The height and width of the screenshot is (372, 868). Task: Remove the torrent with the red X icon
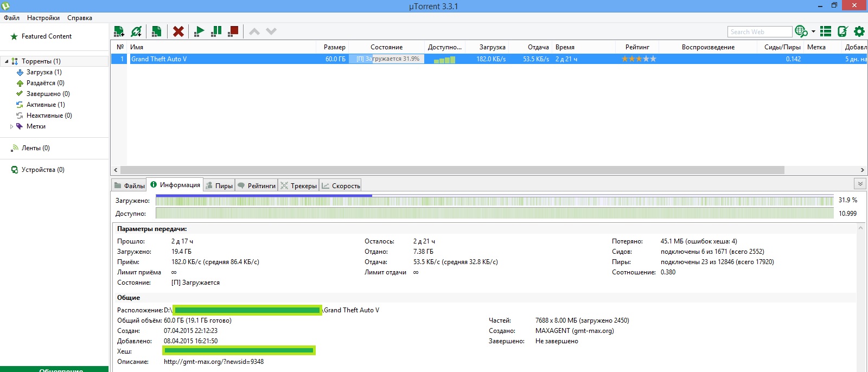178,31
